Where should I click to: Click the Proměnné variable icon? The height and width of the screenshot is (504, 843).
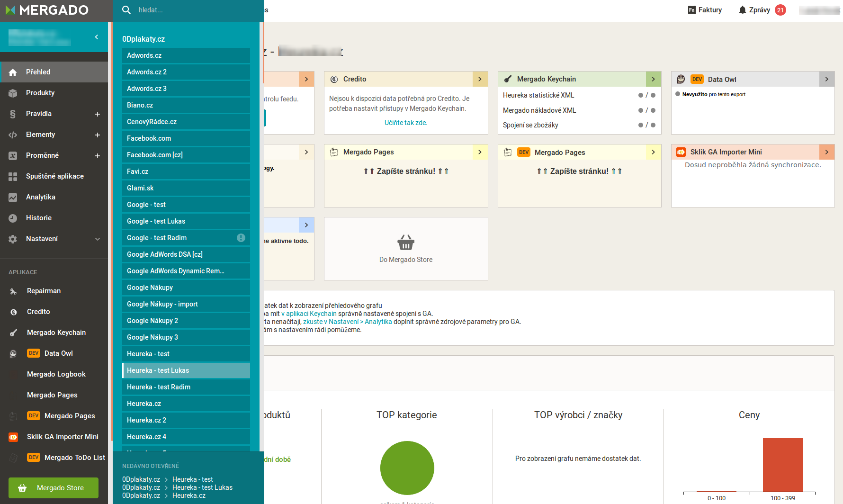click(13, 156)
